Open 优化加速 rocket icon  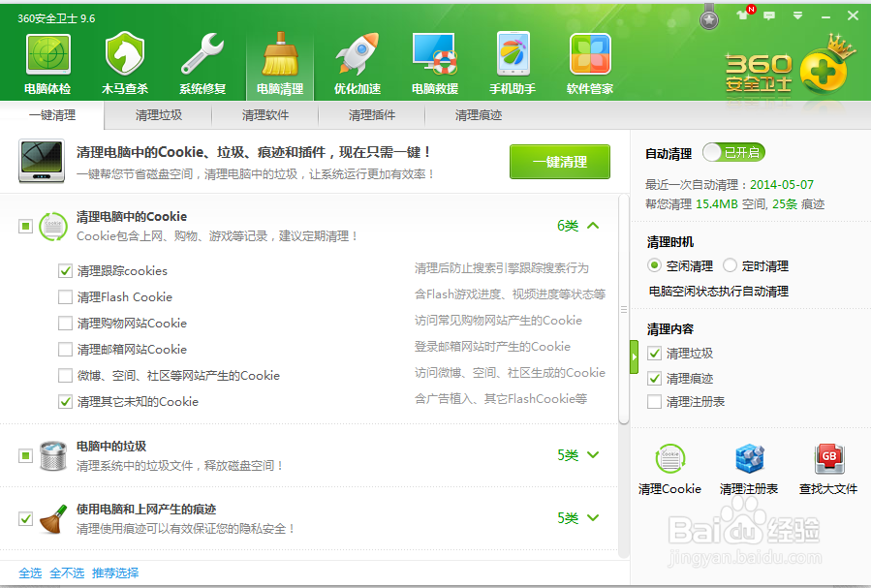tap(358, 63)
